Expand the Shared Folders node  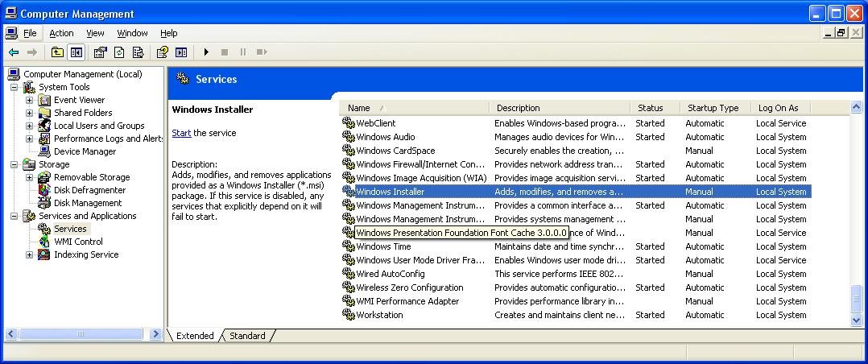[x=29, y=113]
